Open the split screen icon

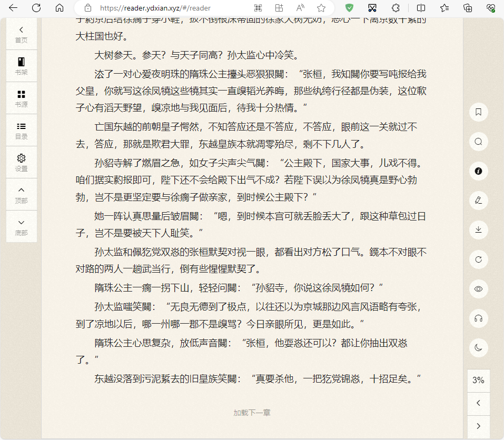coord(421,8)
